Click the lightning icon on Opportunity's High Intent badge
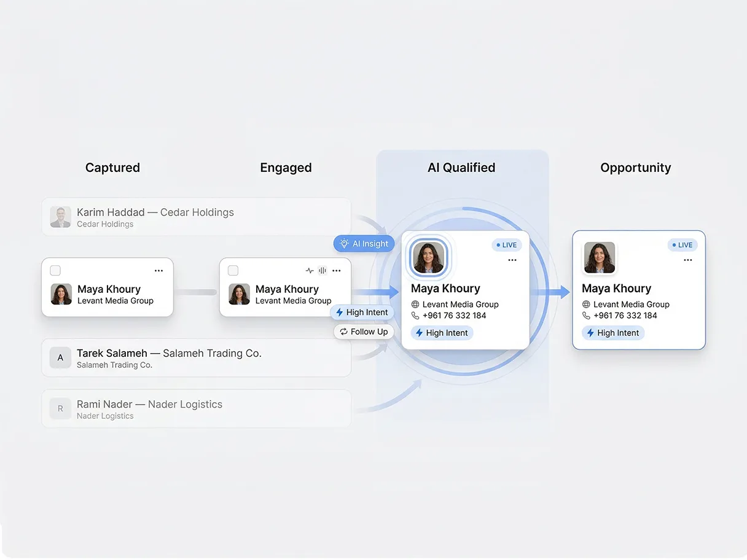Image resolution: width=747 pixels, height=560 pixels. click(x=592, y=332)
